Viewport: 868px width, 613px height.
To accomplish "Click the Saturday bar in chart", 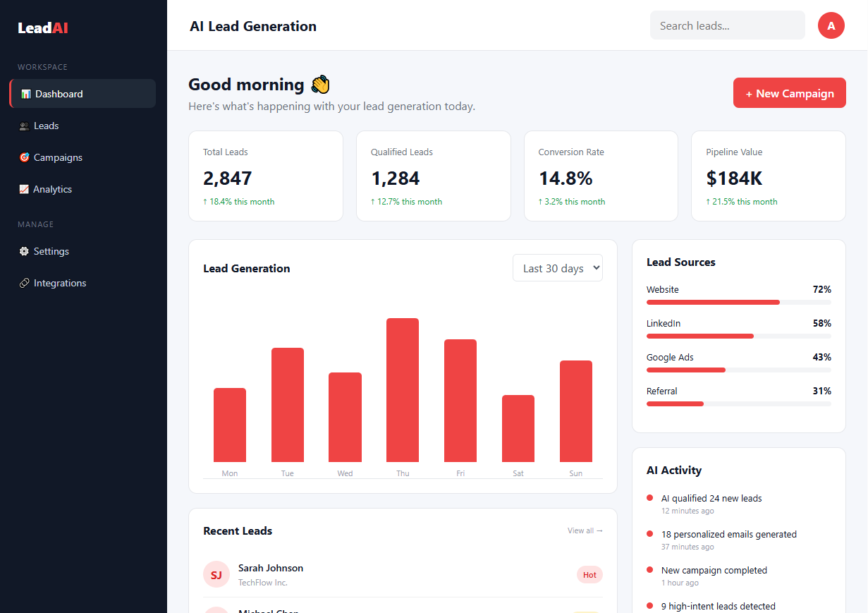I will click(518, 428).
